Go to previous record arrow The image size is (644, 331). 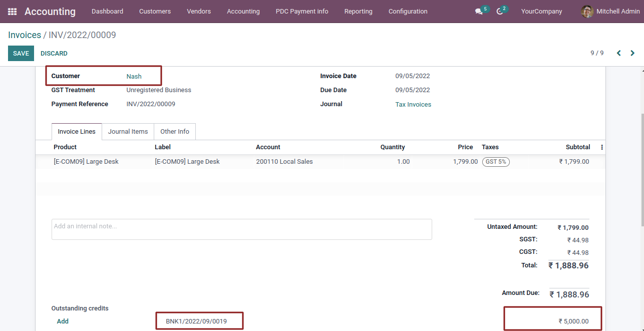pyautogui.click(x=618, y=53)
